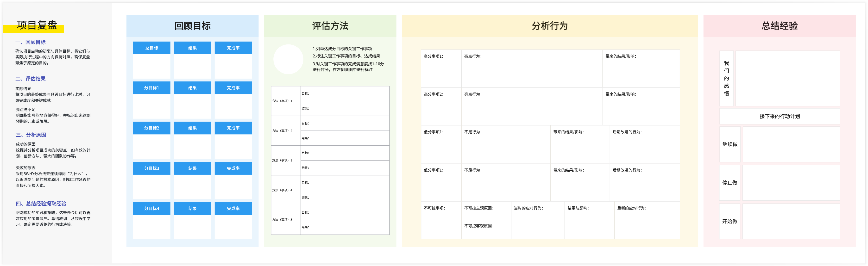Select the 失败的原因 subheading in sidebar
The height and width of the screenshot is (266, 868).
25,168
